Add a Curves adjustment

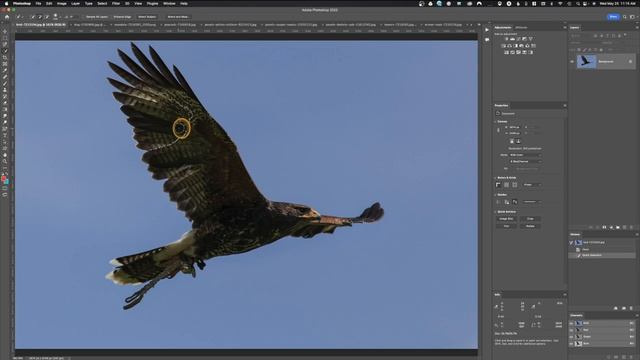pyautogui.click(x=518, y=39)
